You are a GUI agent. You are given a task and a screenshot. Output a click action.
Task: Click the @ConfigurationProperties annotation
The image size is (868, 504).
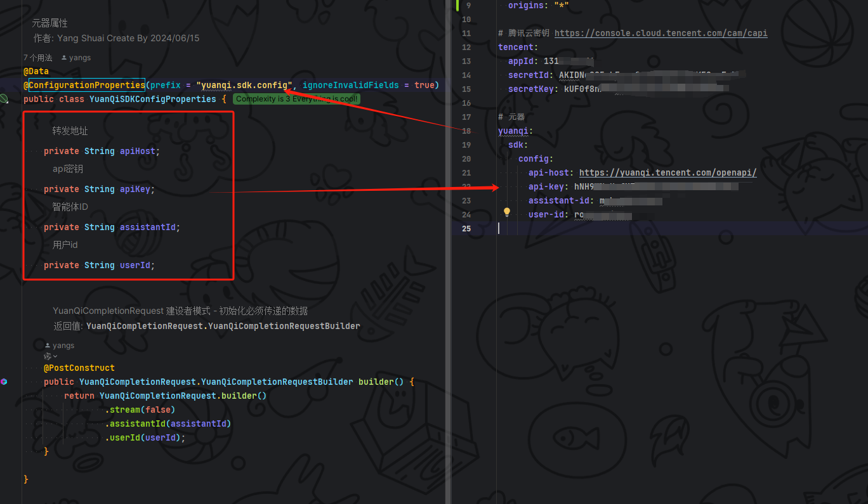pos(84,85)
